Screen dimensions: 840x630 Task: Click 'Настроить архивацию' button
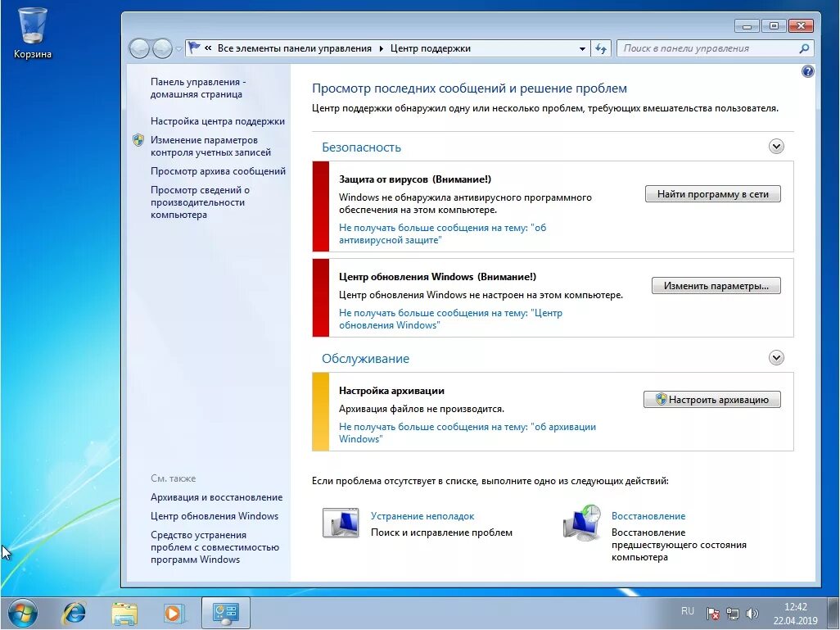pyautogui.click(x=712, y=400)
